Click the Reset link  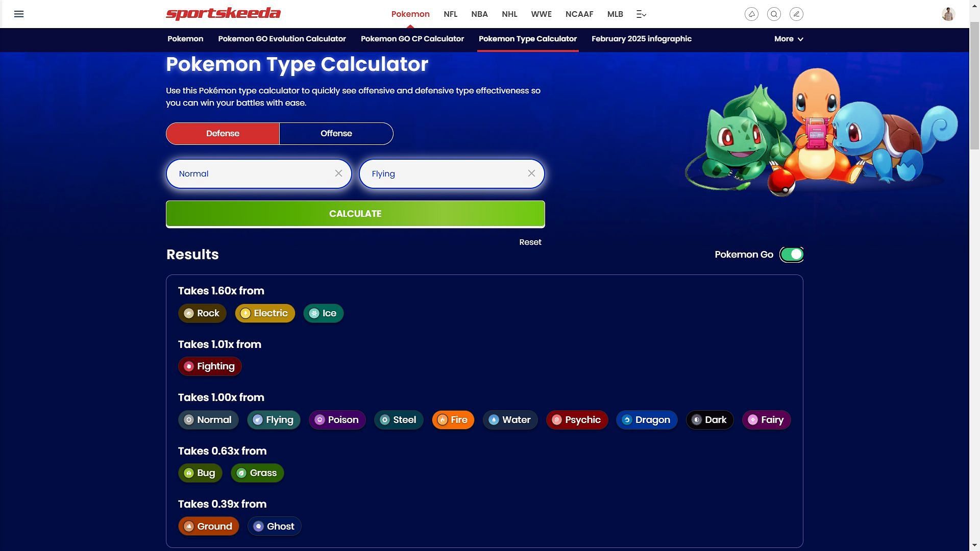coord(530,242)
